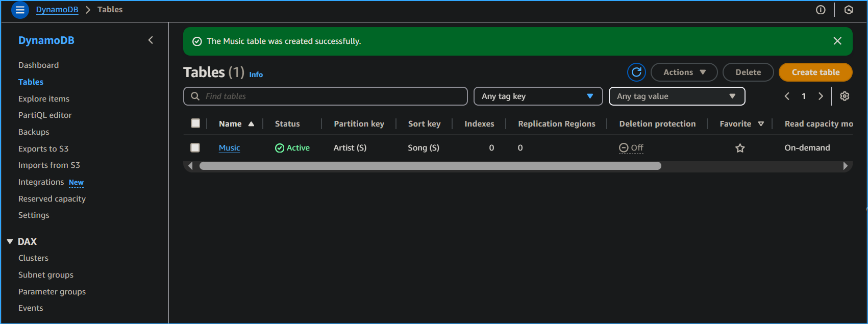Open Settings in side navigation

34,215
